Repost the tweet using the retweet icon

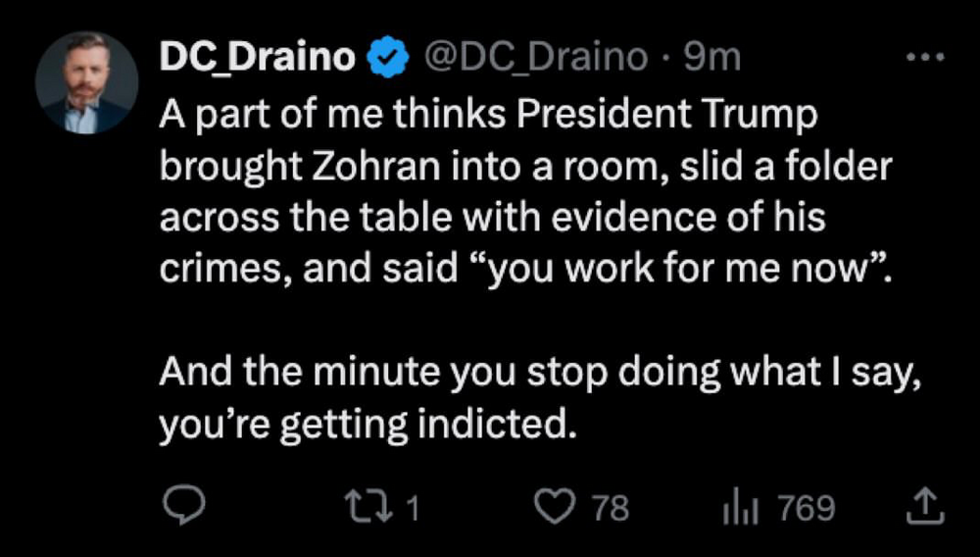click(370, 506)
